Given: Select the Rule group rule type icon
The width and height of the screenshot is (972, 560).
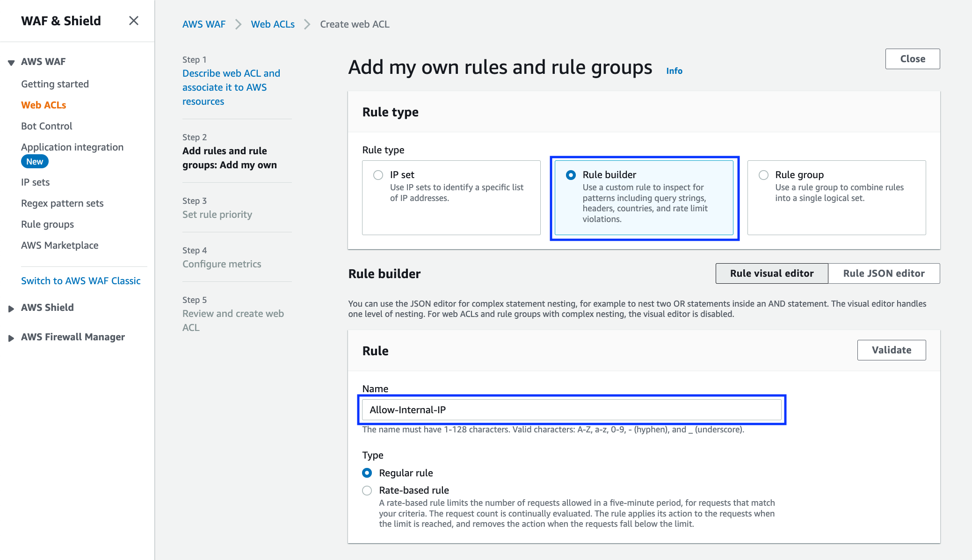Looking at the screenshot, I should tap(764, 174).
